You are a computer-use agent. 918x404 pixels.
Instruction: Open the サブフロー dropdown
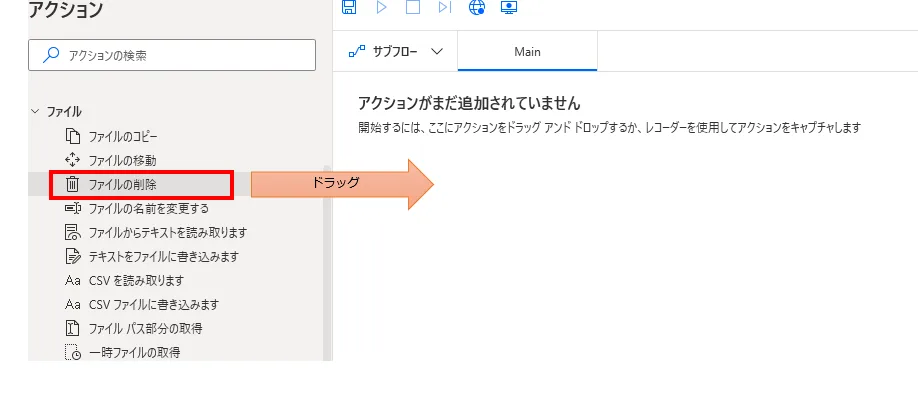coord(395,52)
